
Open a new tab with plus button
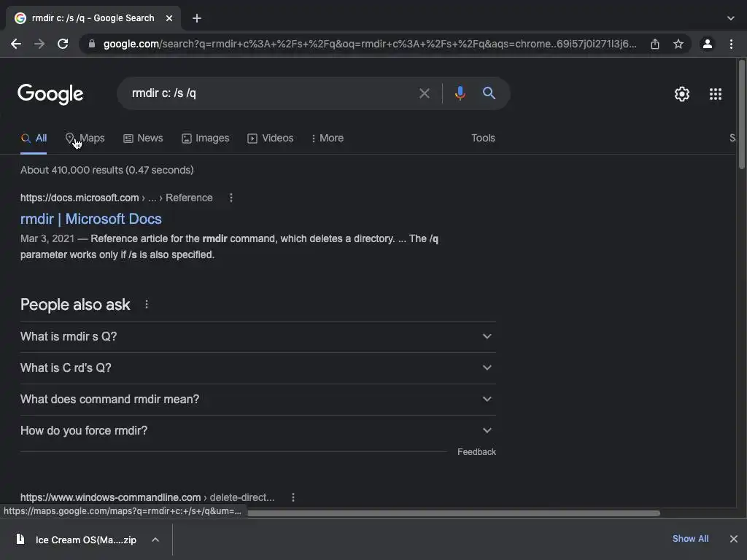coord(197,18)
